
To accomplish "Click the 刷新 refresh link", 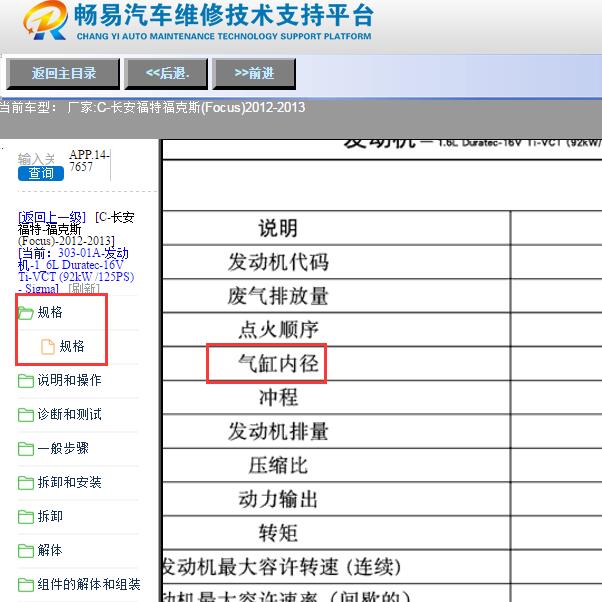I will [84, 288].
